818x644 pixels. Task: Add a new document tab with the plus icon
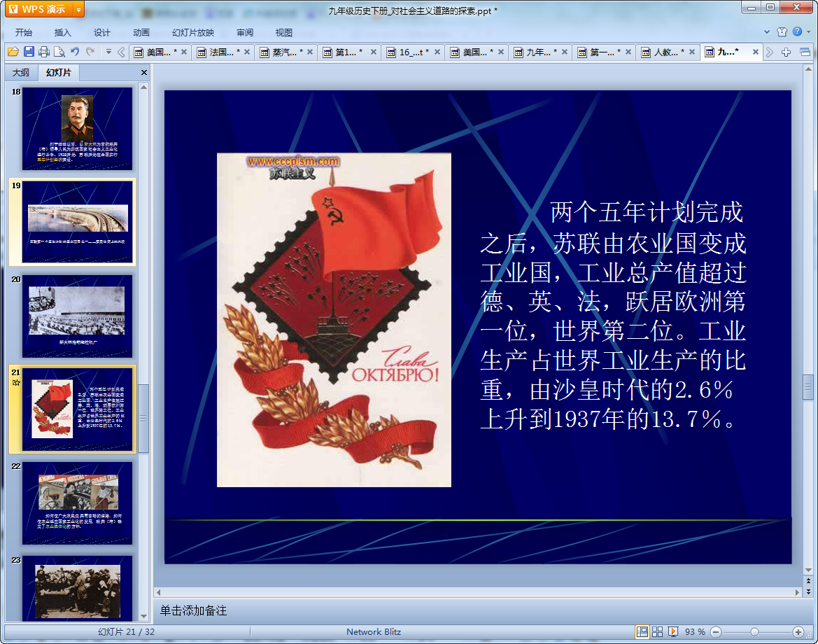787,52
